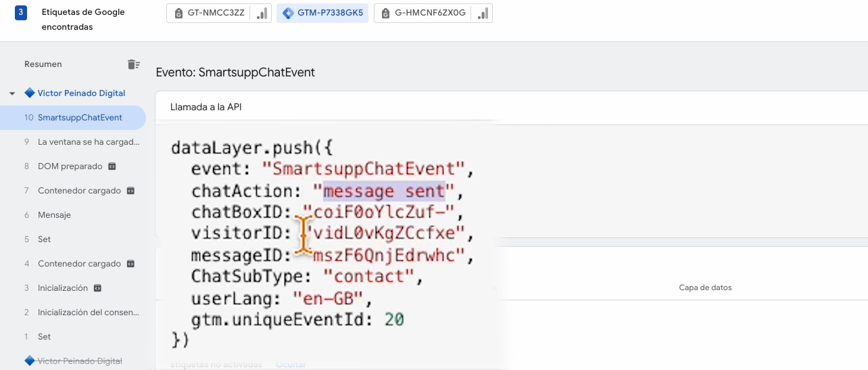
Task: Click the code icon beside DOM preparado
Action: (x=112, y=166)
